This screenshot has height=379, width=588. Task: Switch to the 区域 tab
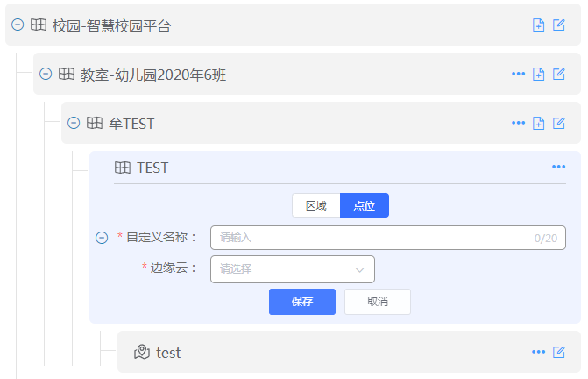[315, 205]
